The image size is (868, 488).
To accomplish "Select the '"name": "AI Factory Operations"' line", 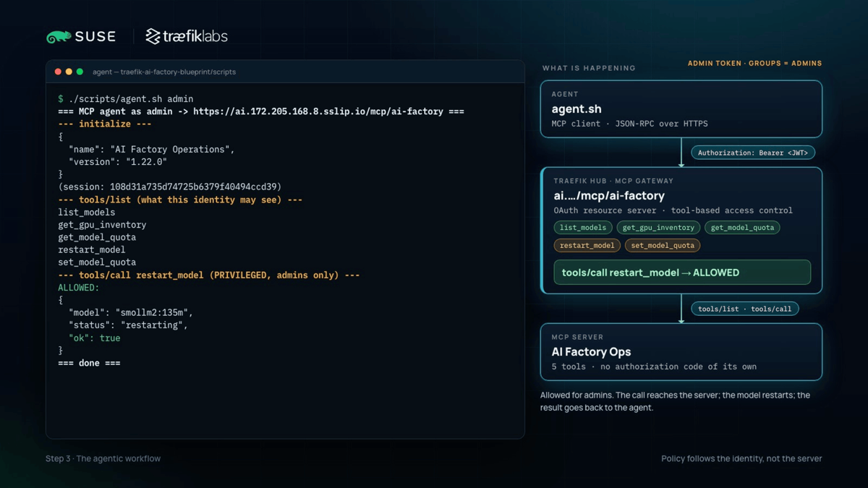I will (x=152, y=150).
